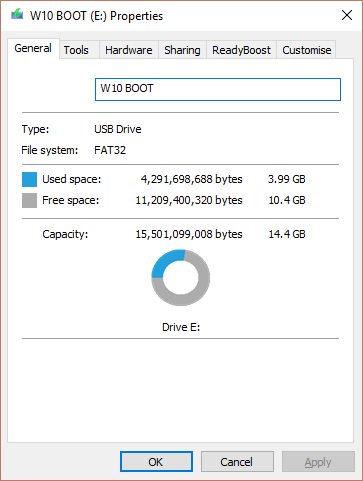The height and width of the screenshot is (481, 363).
Task: Open the Hardware tab
Action: click(129, 50)
